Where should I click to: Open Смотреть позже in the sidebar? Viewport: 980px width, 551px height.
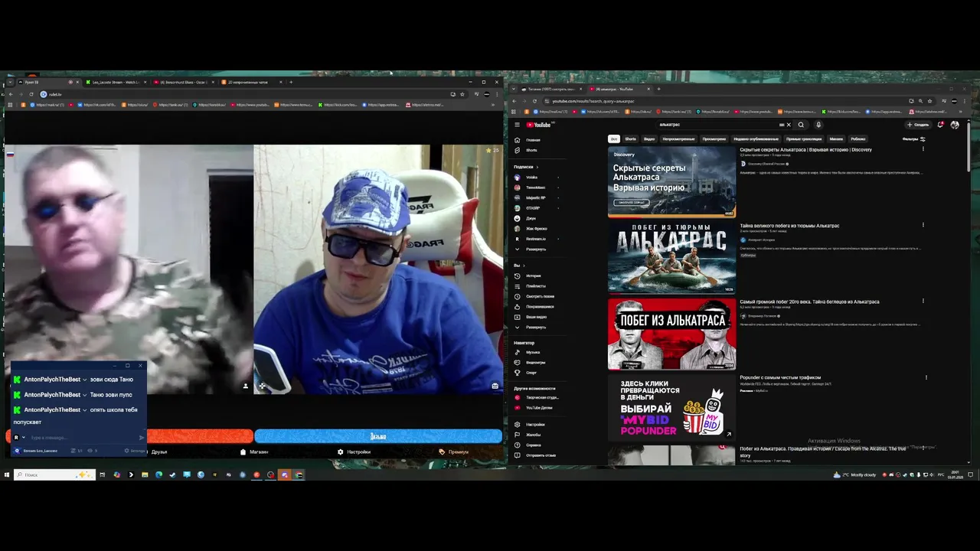(x=540, y=296)
